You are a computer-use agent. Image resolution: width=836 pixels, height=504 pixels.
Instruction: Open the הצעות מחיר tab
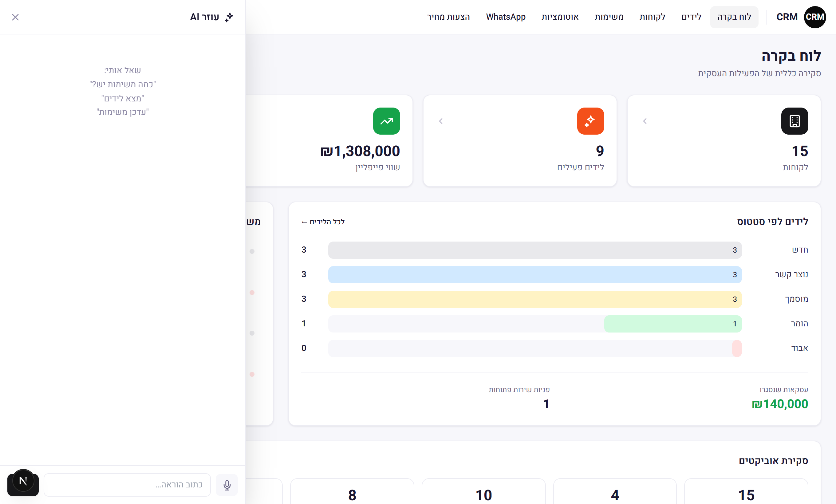pos(448,17)
